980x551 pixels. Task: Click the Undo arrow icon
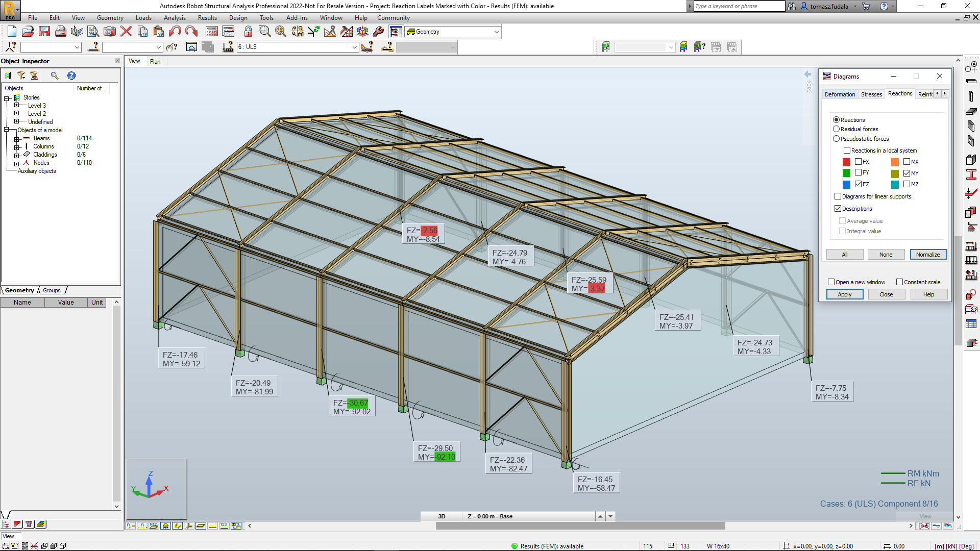click(175, 32)
